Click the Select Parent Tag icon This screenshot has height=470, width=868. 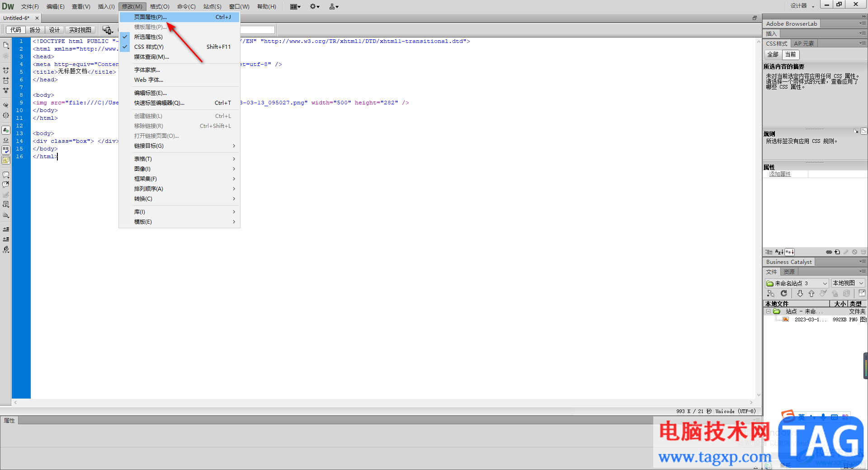point(6,105)
